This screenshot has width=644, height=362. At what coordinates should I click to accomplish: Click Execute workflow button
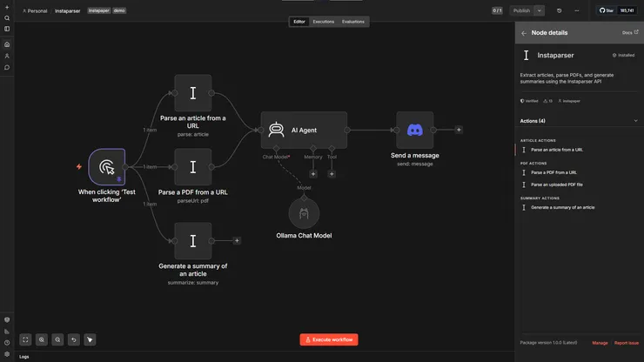click(329, 339)
